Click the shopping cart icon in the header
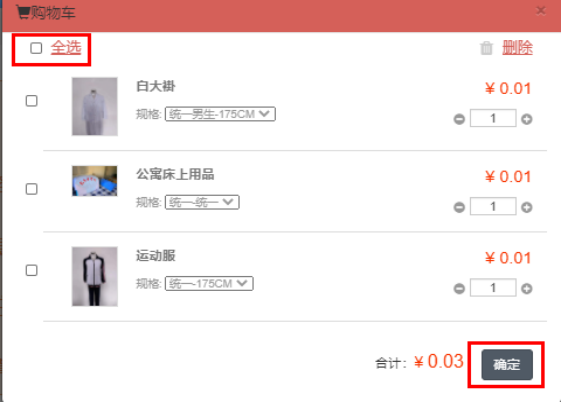This screenshot has width=561, height=402. point(23,12)
